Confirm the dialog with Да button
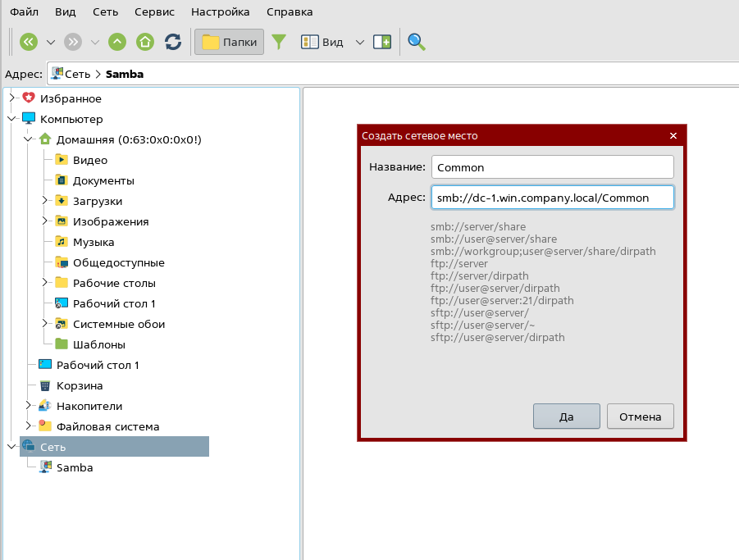This screenshot has width=739, height=560. [567, 417]
